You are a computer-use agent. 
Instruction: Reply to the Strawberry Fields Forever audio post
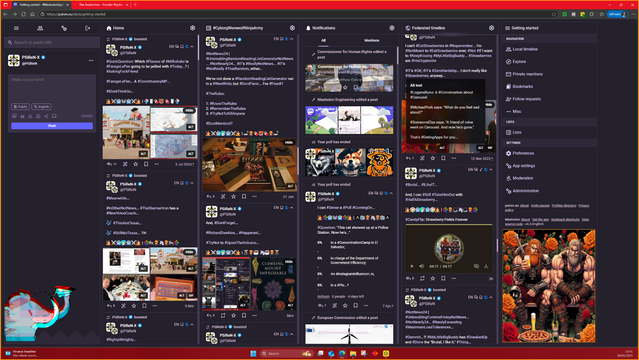(409, 278)
